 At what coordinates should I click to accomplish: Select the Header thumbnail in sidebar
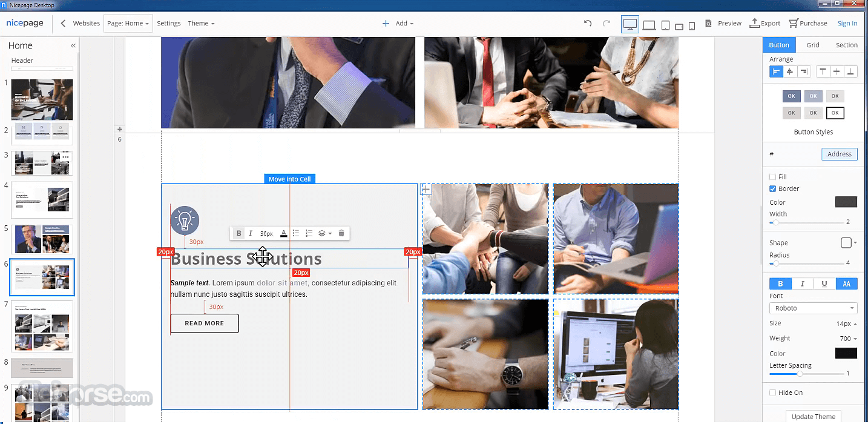pyautogui.click(x=42, y=68)
